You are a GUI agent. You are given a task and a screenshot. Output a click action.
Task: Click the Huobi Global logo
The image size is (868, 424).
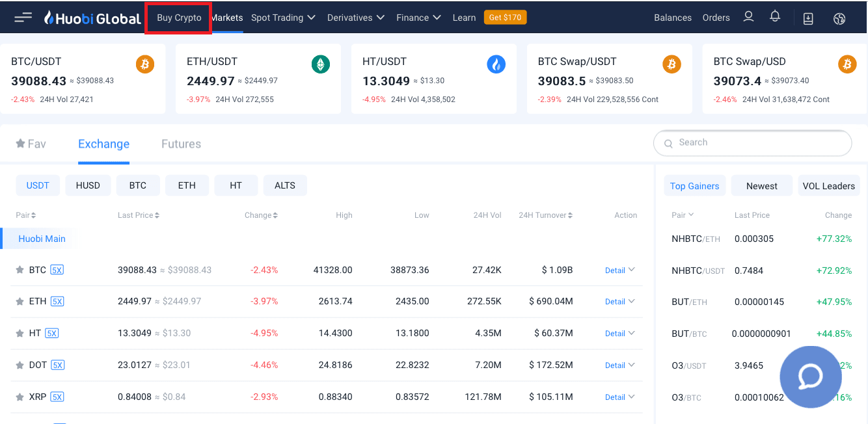point(92,18)
